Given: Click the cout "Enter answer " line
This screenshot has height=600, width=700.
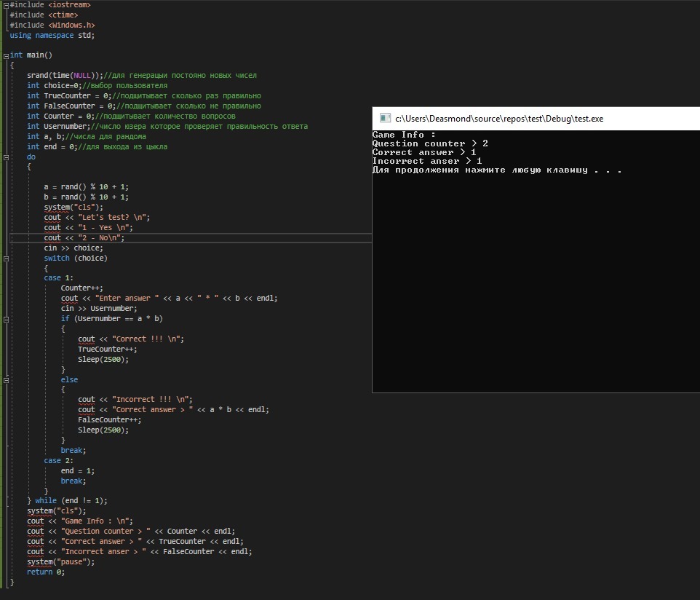Looking at the screenshot, I should point(170,299).
